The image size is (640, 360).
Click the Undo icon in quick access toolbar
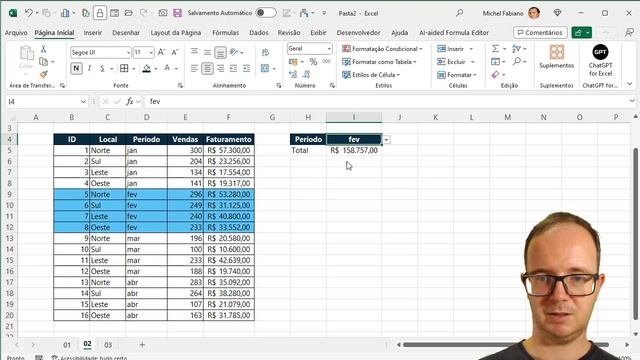click(28, 13)
